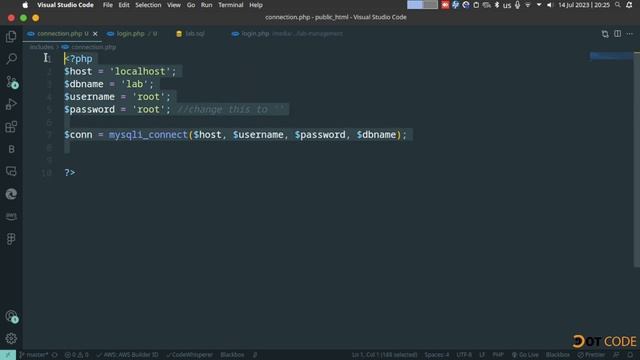This screenshot has height=360, width=640.
Task: Click the editor vertical scrollbar
Action: 637,159
